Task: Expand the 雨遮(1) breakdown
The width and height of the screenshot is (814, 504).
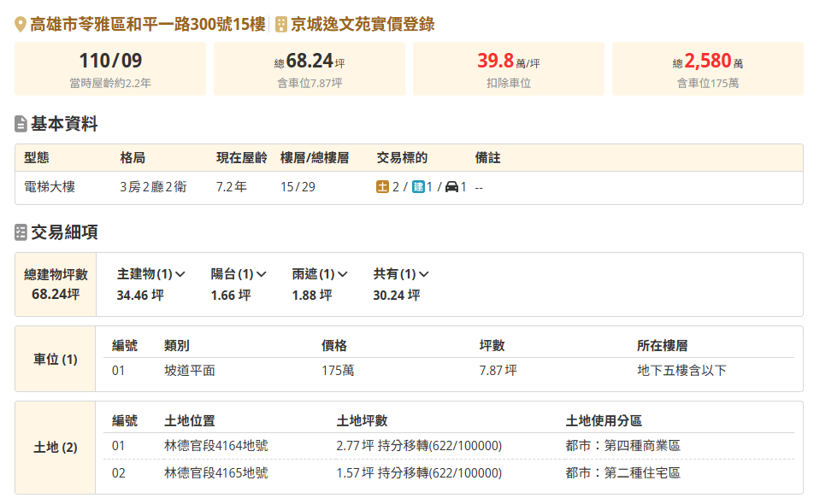Action: click(320, 273)
